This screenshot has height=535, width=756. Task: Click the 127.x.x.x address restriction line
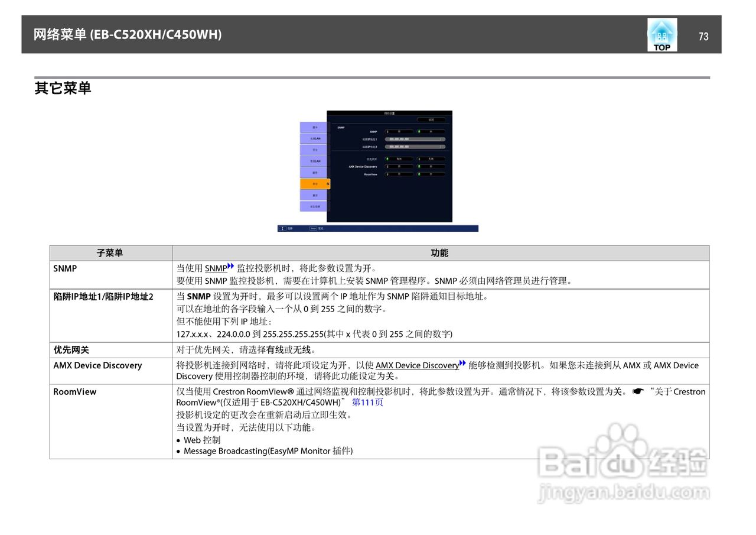pos(314,334)
